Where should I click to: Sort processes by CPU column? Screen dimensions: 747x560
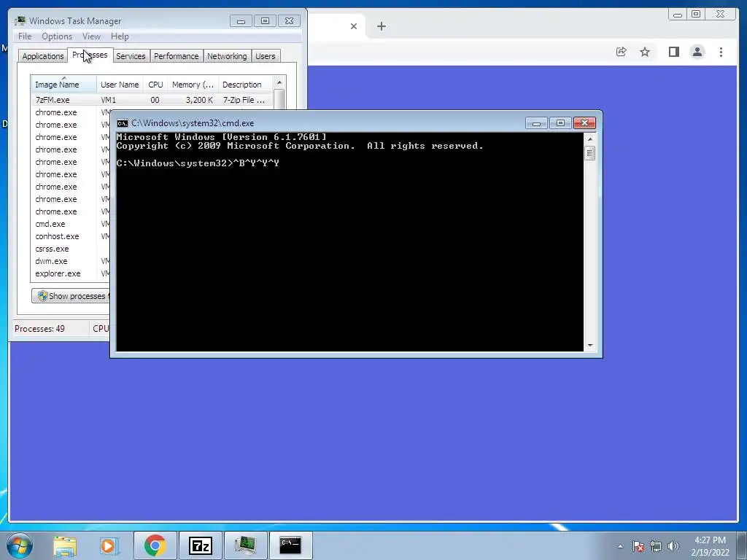tap(155, 85)
